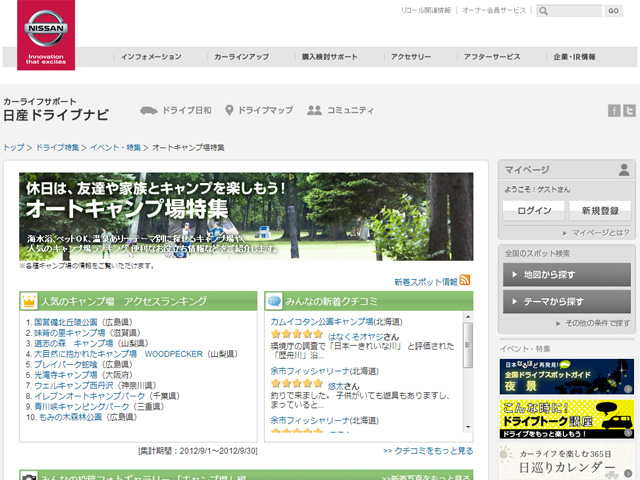Open the カーラインアップ menu
640x480 pixels.
coord(241,57)
